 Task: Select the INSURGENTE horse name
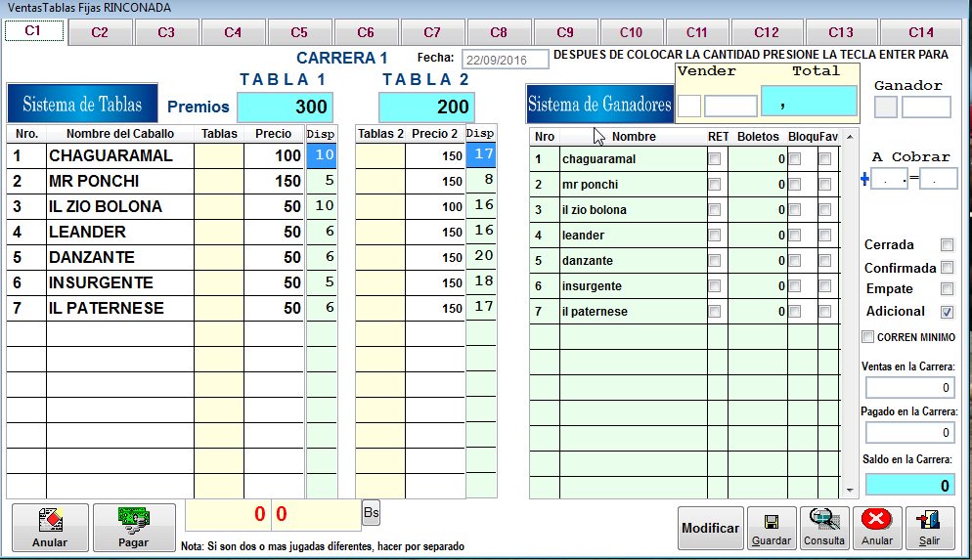coord(101,282)
